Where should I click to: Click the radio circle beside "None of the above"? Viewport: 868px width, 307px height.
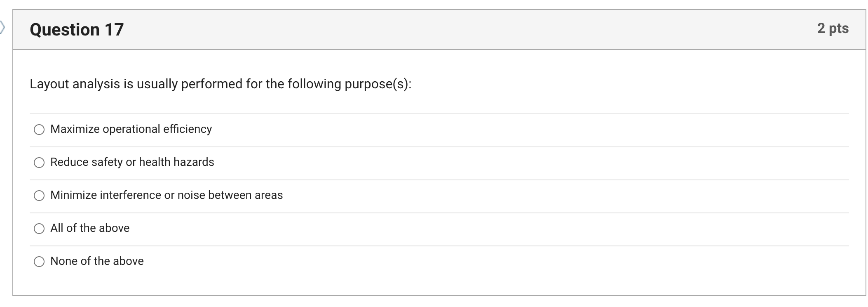point(39,261)
